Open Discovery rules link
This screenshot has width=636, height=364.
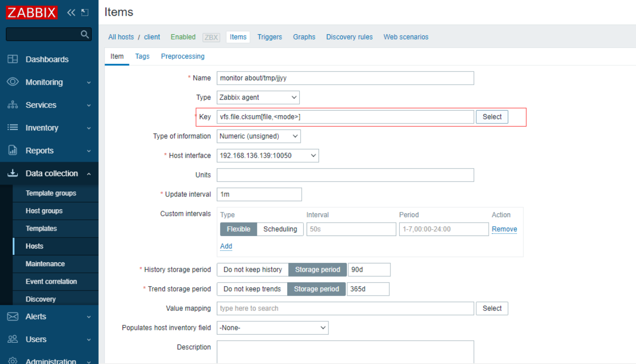point(349,37)
